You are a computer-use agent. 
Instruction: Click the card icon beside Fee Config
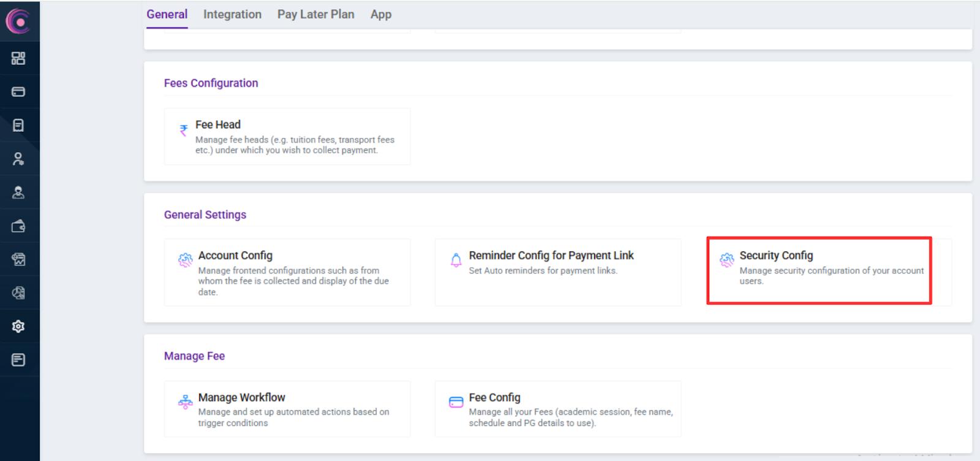(x=456, y=402)
